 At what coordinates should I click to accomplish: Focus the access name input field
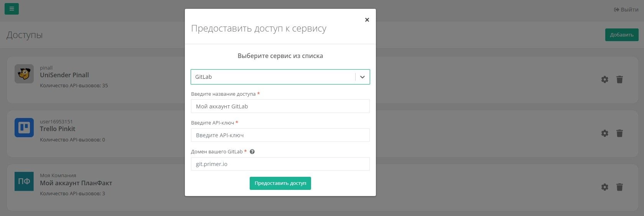pyautogui.click(x=280, y=106)
